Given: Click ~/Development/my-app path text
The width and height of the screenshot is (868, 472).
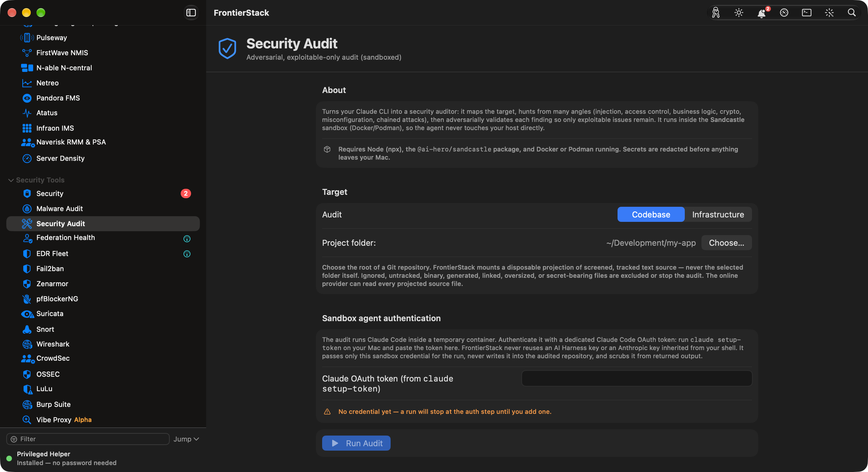Looking at the screenshot, I should [x=651, y=243].
